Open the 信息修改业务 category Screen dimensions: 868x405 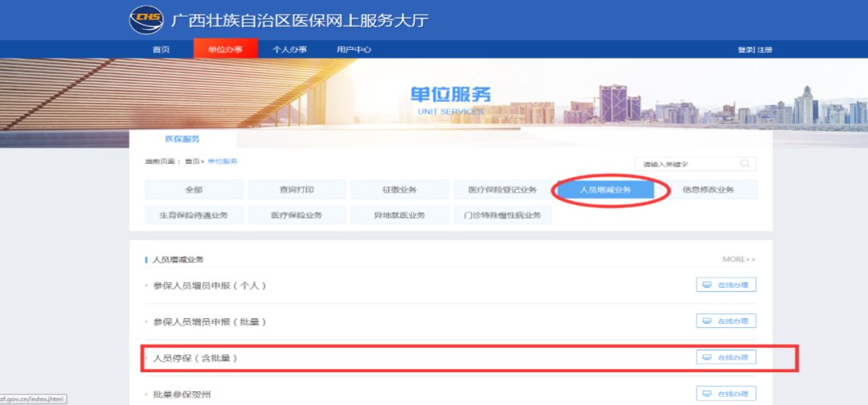[x=708, y=190]
